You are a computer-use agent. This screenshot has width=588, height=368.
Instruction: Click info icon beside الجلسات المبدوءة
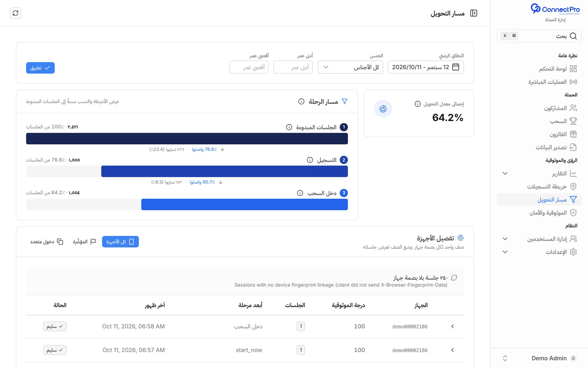pos(289,127)
